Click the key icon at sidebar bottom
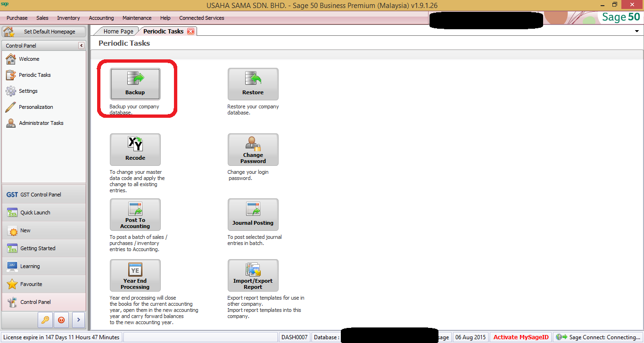Image resolution: width=644 pixels, height=343 pixels. point(45,319)
